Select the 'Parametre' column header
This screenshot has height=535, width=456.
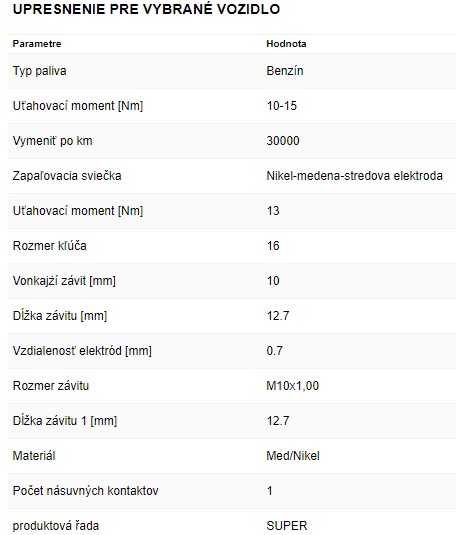pos(37,44)
